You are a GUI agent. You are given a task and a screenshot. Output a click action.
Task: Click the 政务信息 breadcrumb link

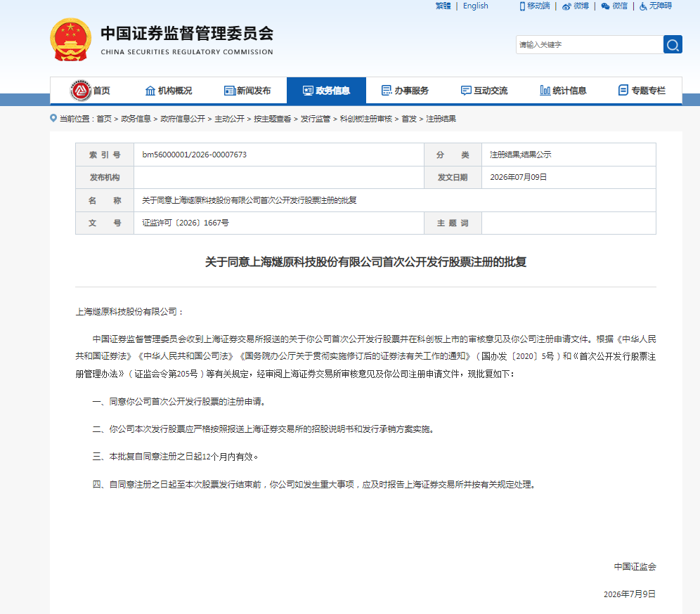(x=136, y=119)
